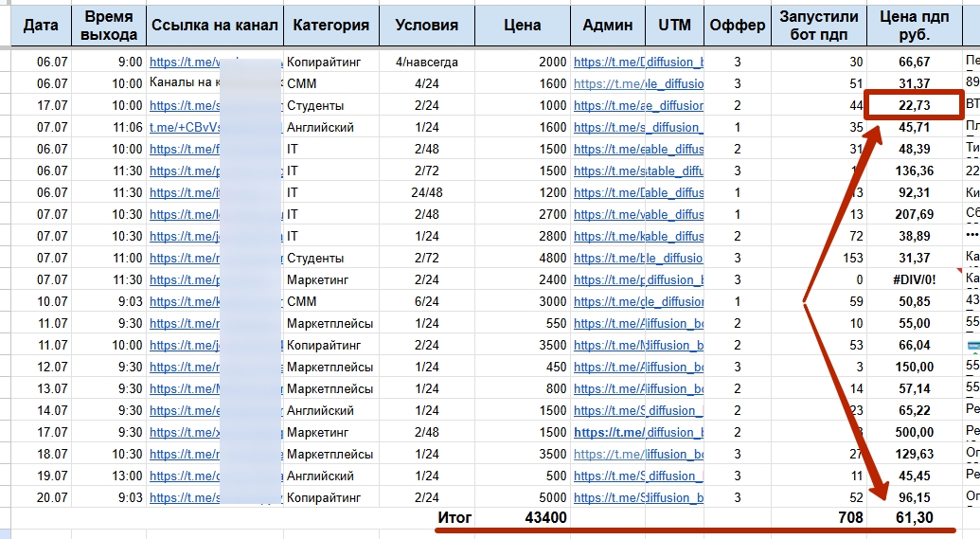This screenshot has width=980, height=539.
Task: Click the 6/24 conditions cell
Action: (427, 301)
